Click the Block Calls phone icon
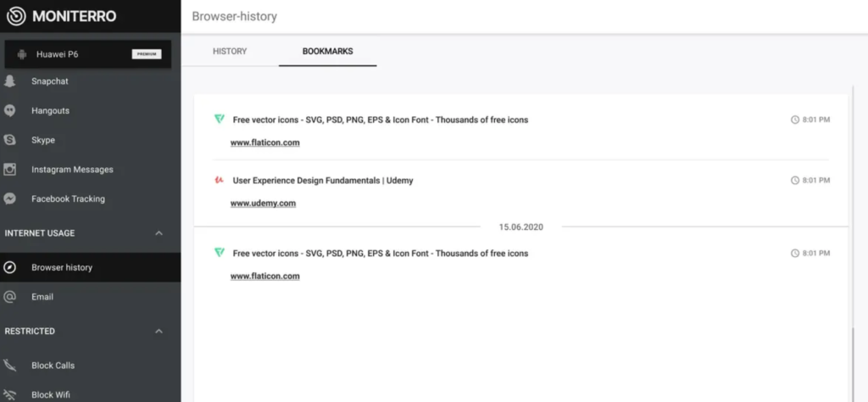Screen dimensions: 868x402 9,366
